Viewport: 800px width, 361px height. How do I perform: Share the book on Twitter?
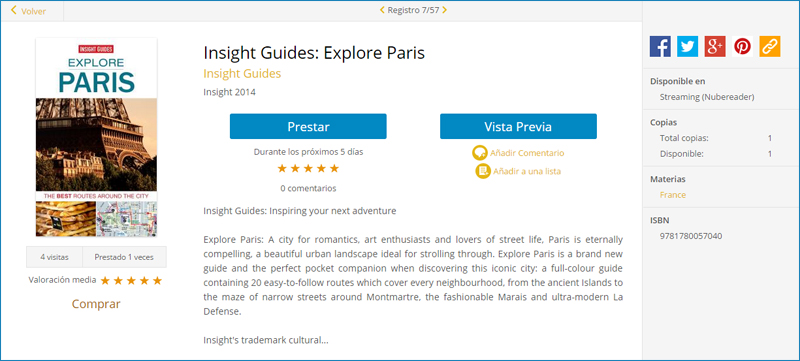(687, 46)
